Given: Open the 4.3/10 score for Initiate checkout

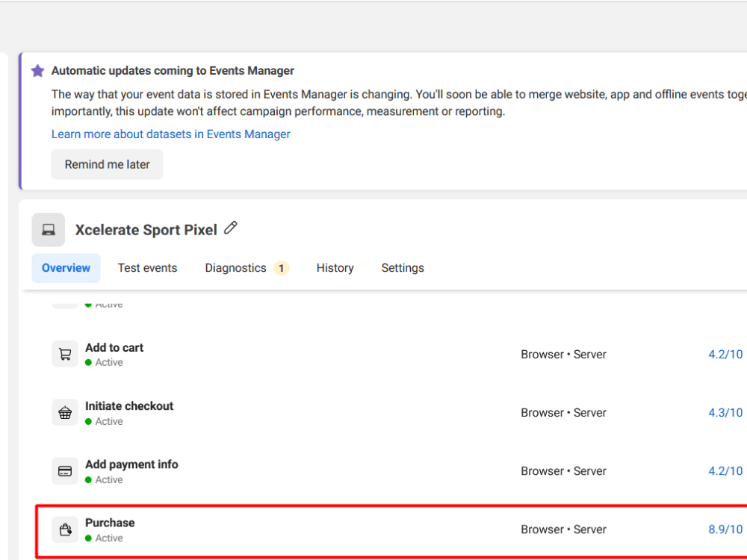Looking at the screenshot, I should [724, 412].
